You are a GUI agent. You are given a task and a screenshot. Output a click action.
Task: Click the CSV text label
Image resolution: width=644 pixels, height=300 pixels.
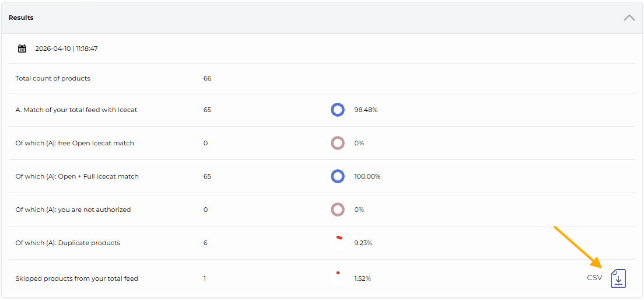point(594,278)
